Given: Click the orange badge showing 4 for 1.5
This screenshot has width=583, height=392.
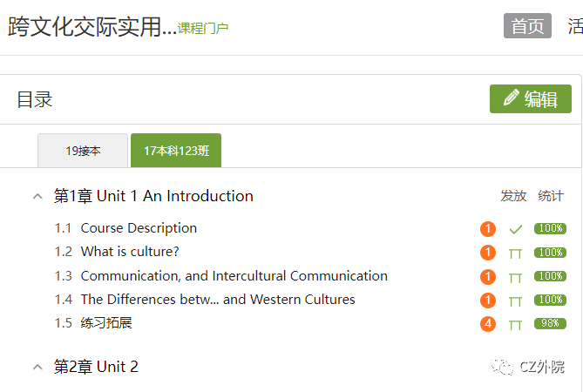Looking at the screenshot, I should [x=488, y=324].
